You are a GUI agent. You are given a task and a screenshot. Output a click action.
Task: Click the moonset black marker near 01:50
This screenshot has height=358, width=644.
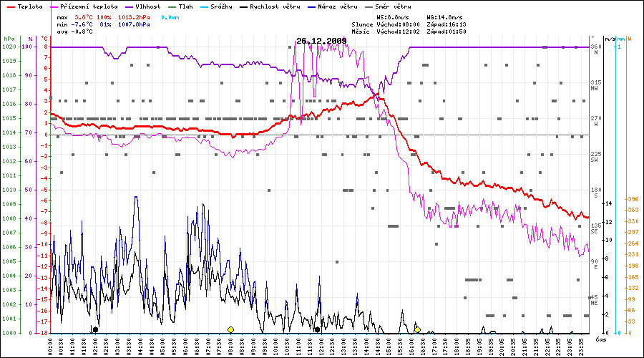(x=95, y=329)
